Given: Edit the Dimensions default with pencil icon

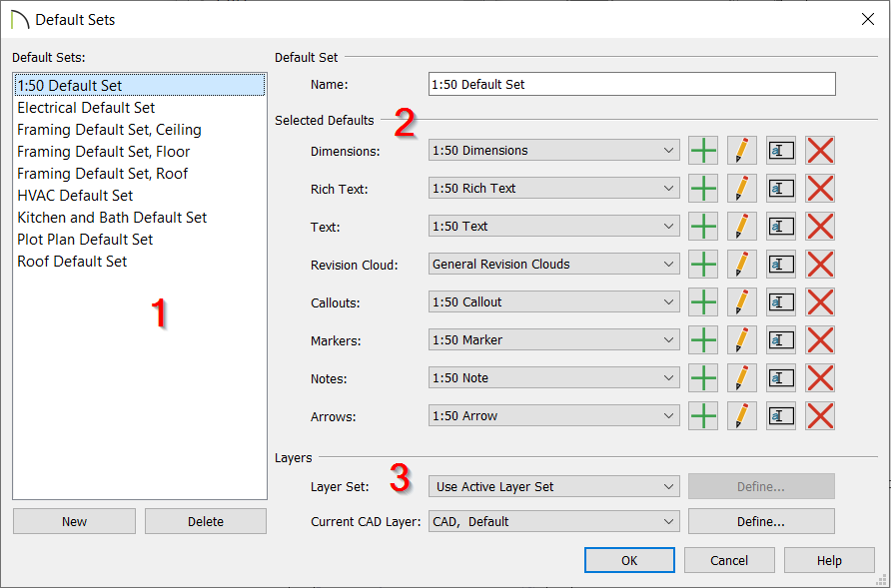Looking at the screenshot, I should (741, 151).
